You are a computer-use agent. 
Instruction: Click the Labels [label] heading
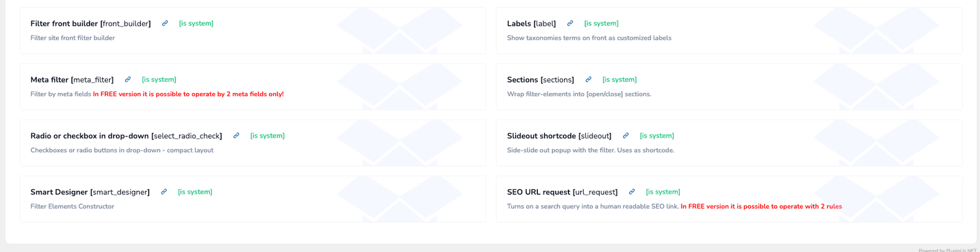(x=531, y=24)
